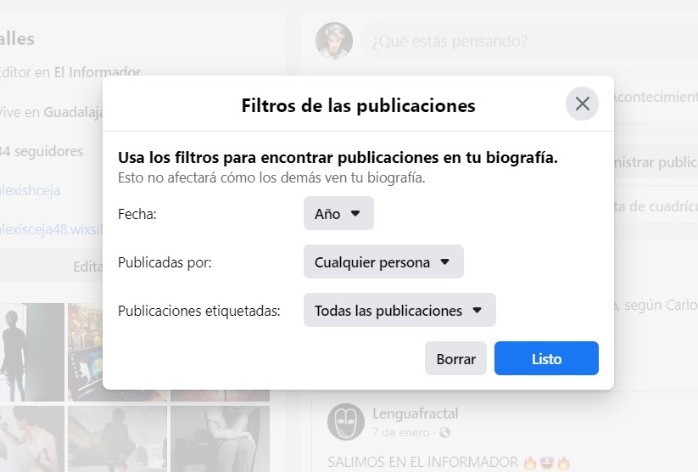The width and height of the screenshot is (698, 472).
Task: Open the seated person hugging knees photo
Action: click(x=219, y=438)
